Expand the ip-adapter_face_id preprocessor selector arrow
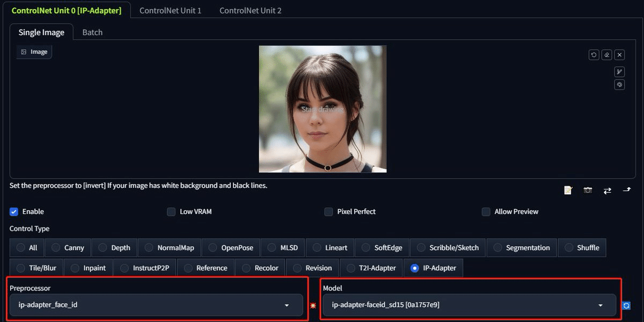 pos(286,304)
